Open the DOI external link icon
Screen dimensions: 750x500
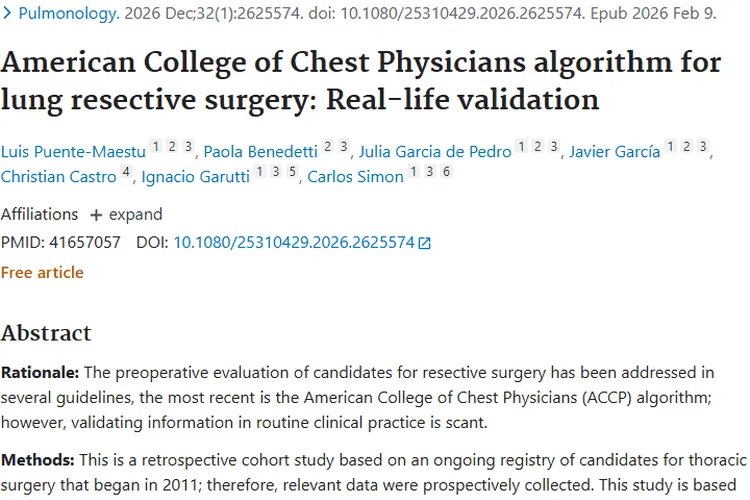pyautogui.click(x=425, y=243)
